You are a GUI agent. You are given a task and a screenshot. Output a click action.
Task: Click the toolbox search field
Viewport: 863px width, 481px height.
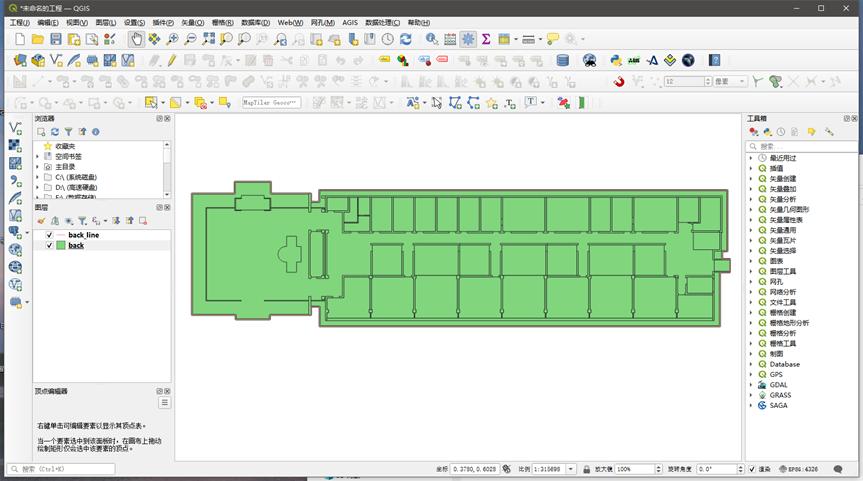click(x=805, y=146)
